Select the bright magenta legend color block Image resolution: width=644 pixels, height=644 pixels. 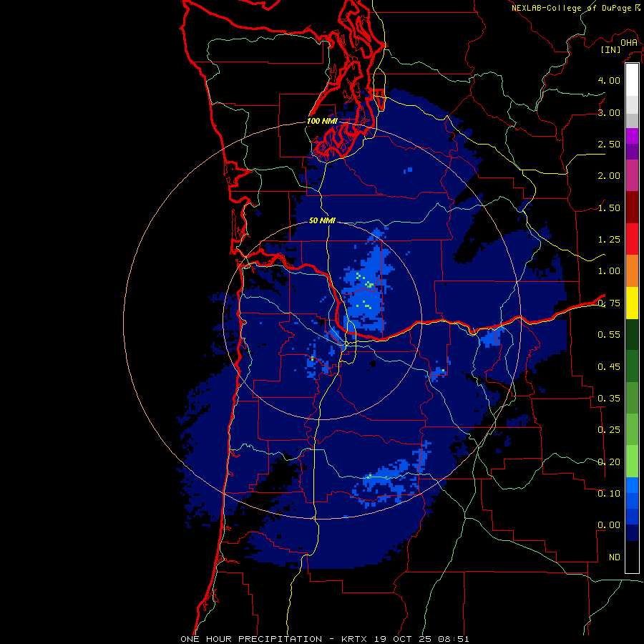click(632, 136)
